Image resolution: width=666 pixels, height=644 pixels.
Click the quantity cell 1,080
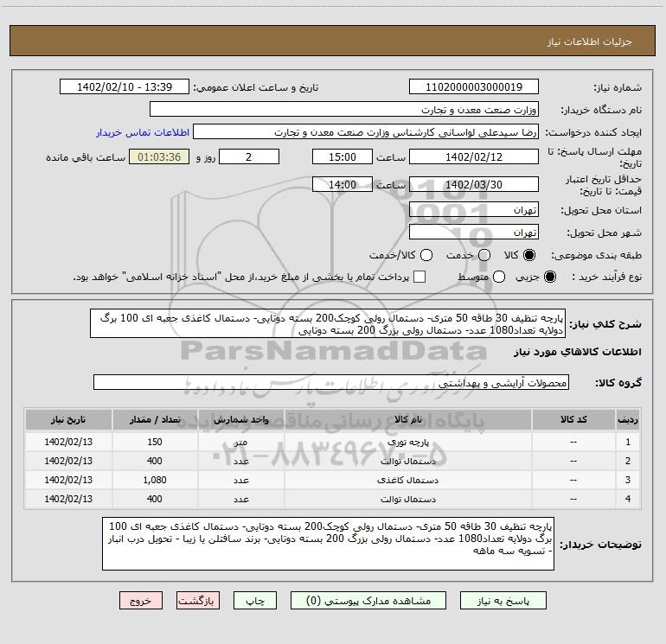pyautogui.click(x=155, y=480)
